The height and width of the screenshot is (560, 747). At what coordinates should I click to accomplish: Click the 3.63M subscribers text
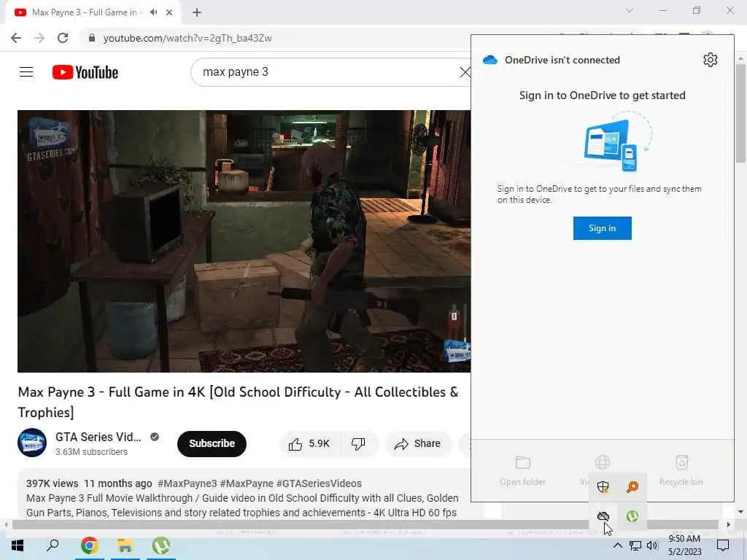91,452
